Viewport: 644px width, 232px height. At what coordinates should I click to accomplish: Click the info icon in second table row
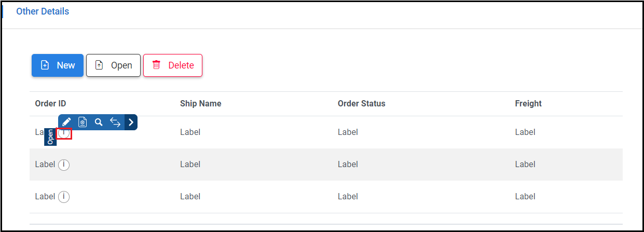[64, 165]
